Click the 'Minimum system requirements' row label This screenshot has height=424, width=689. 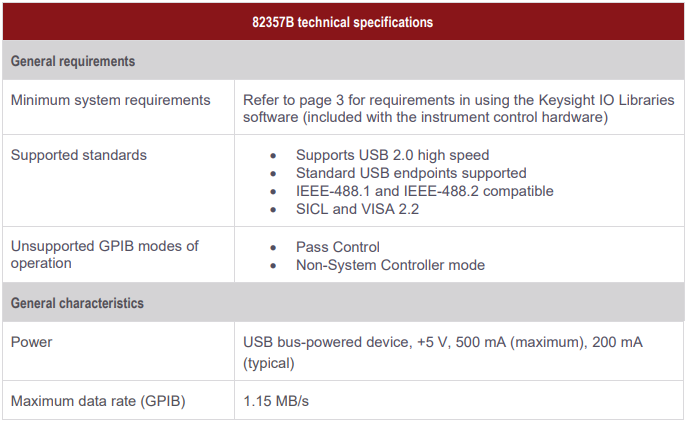pyautogui.click(x=111, y=100)
